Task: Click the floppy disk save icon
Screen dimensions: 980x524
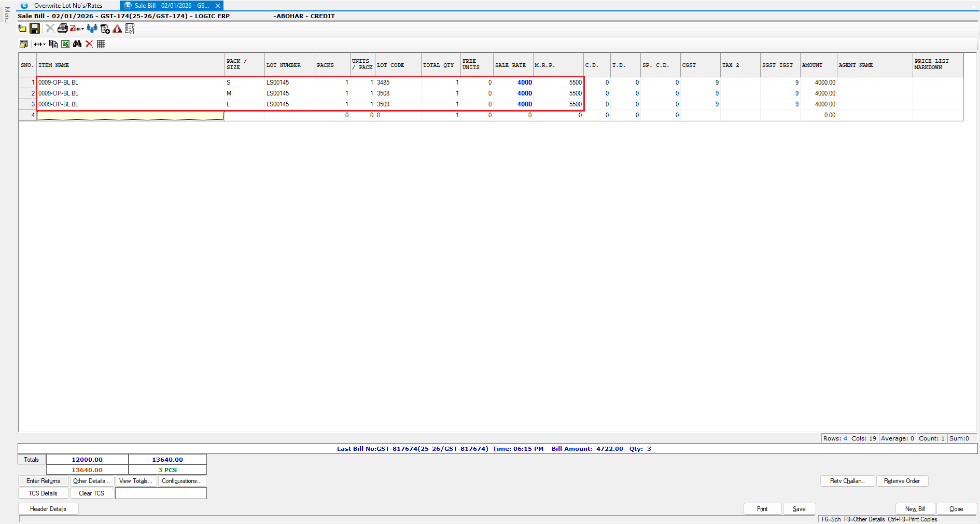Action: [35, 29]
